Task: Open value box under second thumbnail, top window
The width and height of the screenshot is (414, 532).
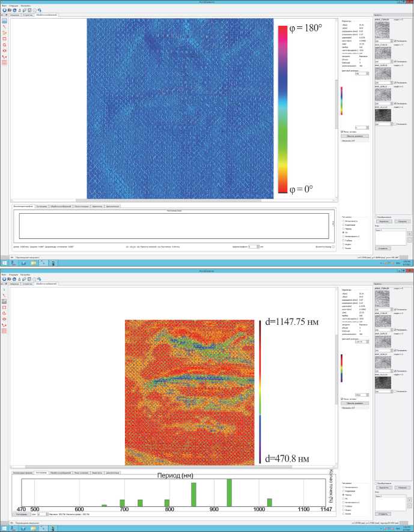Action: point(384,62)
